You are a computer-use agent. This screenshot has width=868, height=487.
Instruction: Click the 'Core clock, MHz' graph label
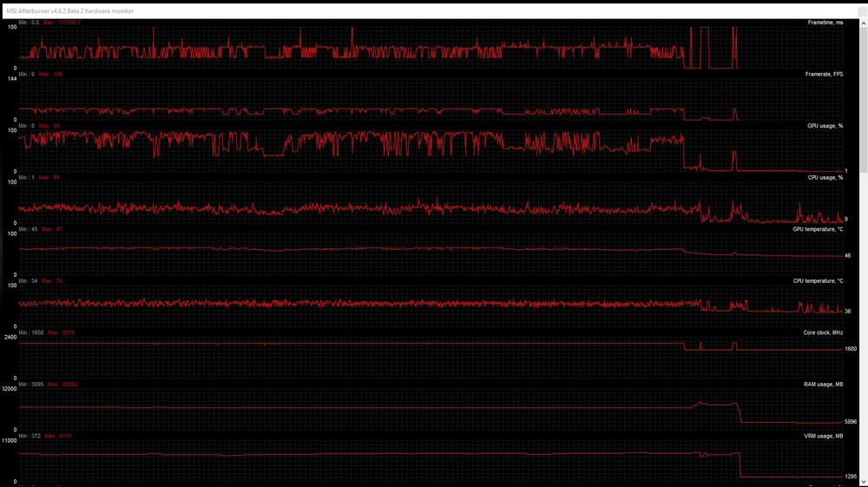(823, 332)
